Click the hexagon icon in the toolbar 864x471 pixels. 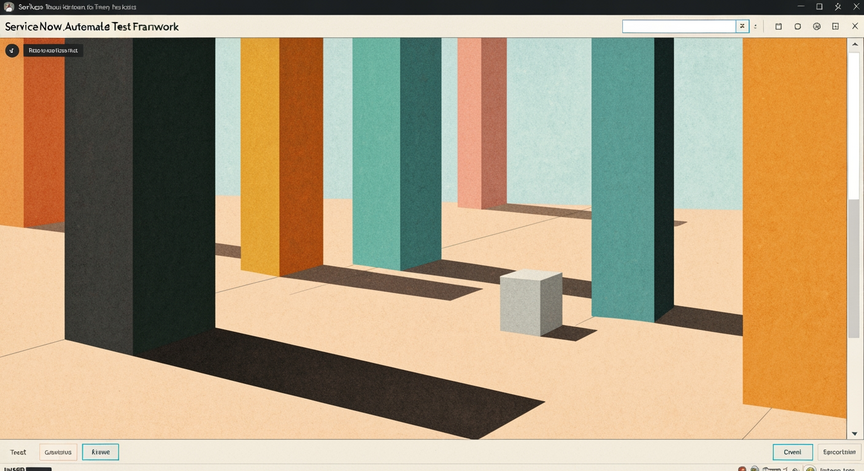(797, 26)
